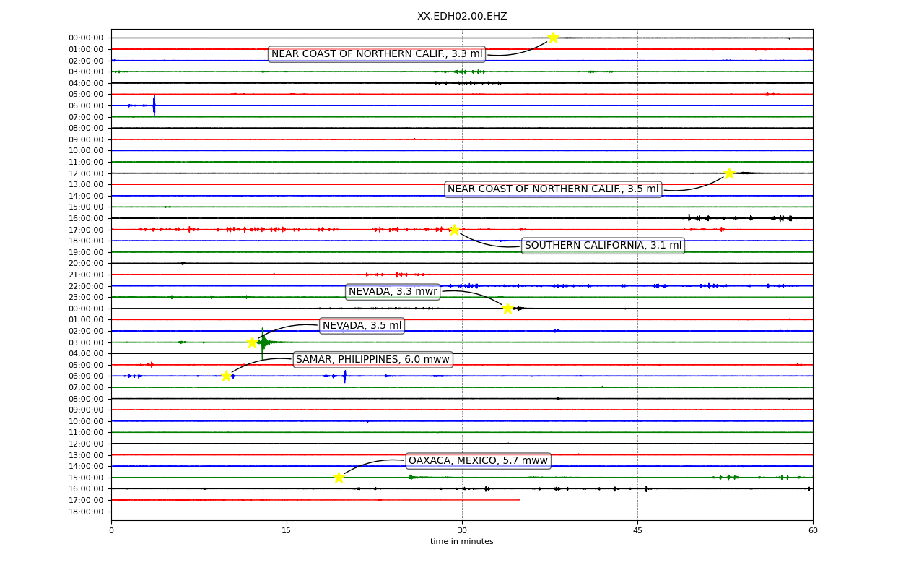This screenshot has width=924, height=578.
Task: Click the NEVADA, 3.3 mwr annotation label
Action: click(393, 292)
